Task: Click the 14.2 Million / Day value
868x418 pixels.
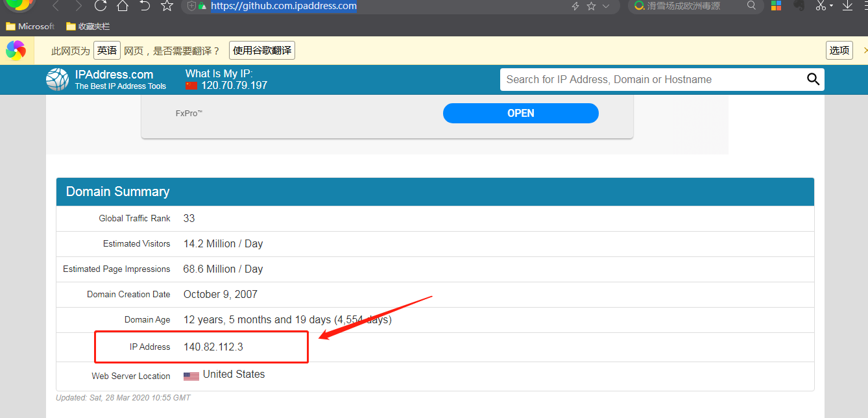Action: pos(223,243)
